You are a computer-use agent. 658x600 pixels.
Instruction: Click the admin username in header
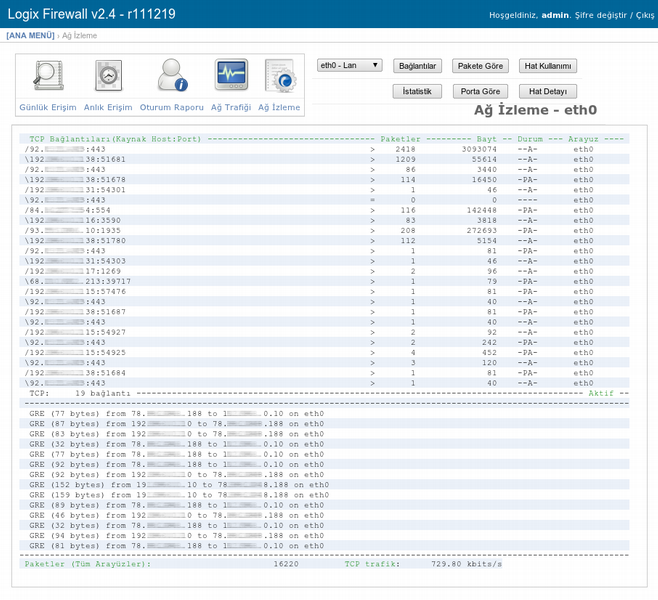(555, 16)
